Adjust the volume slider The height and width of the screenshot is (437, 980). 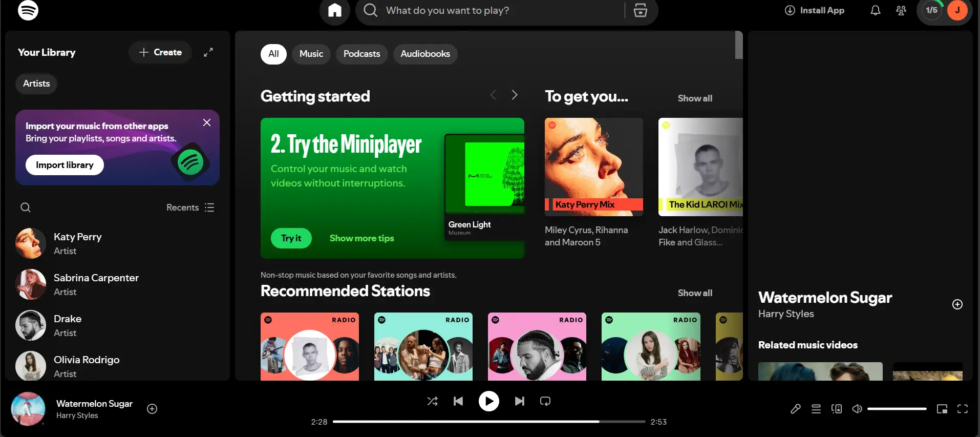click(897, 409)
